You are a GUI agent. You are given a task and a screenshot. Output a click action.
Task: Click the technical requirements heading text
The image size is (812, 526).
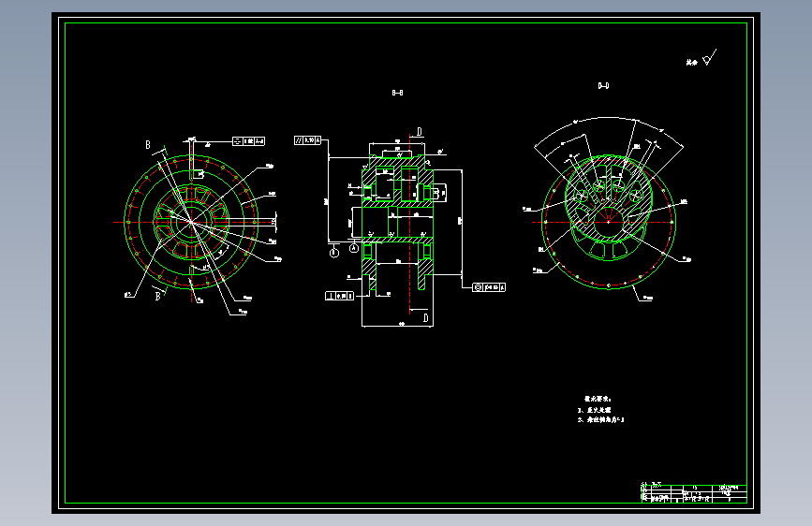[598, 399]
